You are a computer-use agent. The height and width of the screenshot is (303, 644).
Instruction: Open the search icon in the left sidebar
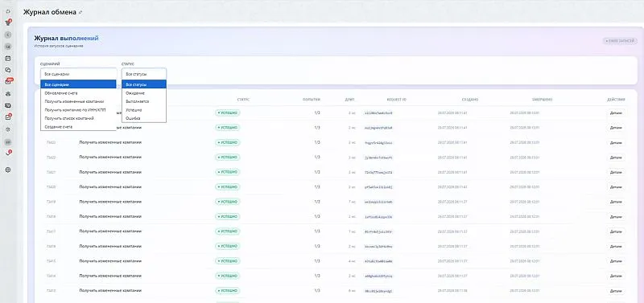point(8,11)
